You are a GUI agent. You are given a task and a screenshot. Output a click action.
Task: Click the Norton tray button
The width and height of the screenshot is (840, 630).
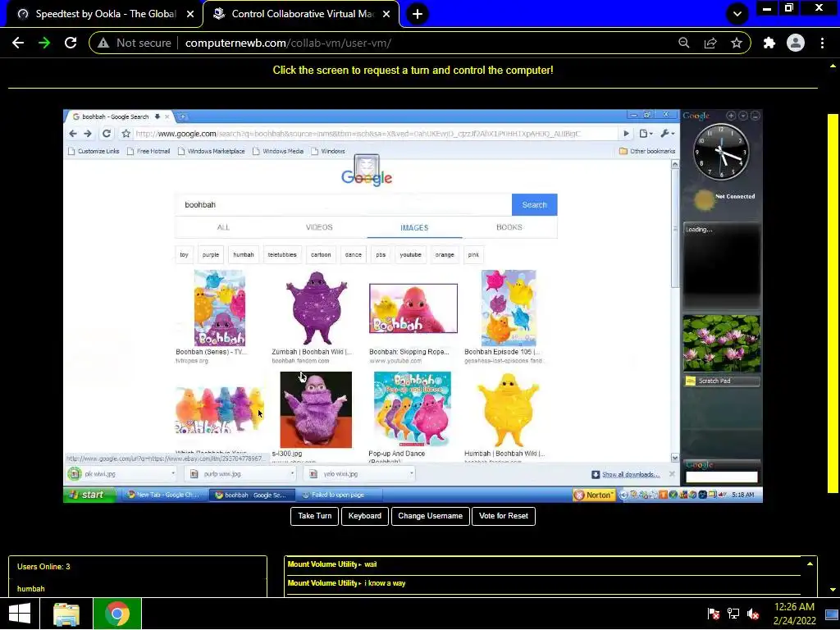pyautogui.click(x=594, y=495)
